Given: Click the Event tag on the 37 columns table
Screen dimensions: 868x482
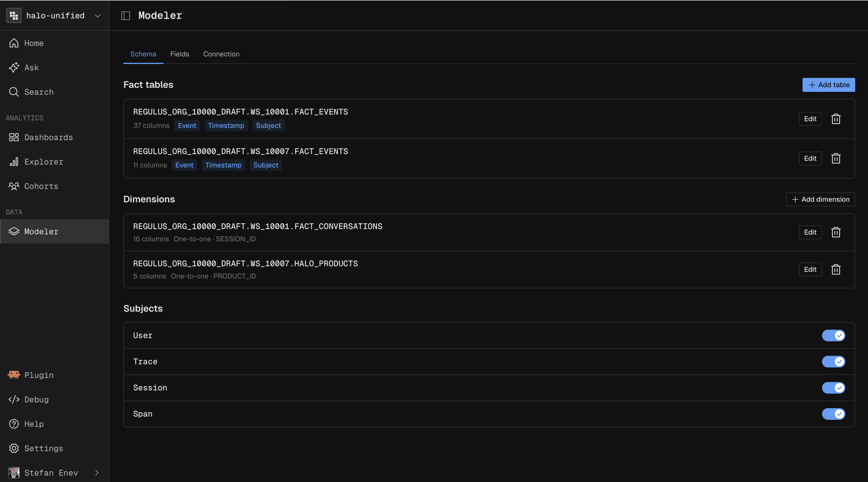Looking at the screenshot, I should 187,126.
